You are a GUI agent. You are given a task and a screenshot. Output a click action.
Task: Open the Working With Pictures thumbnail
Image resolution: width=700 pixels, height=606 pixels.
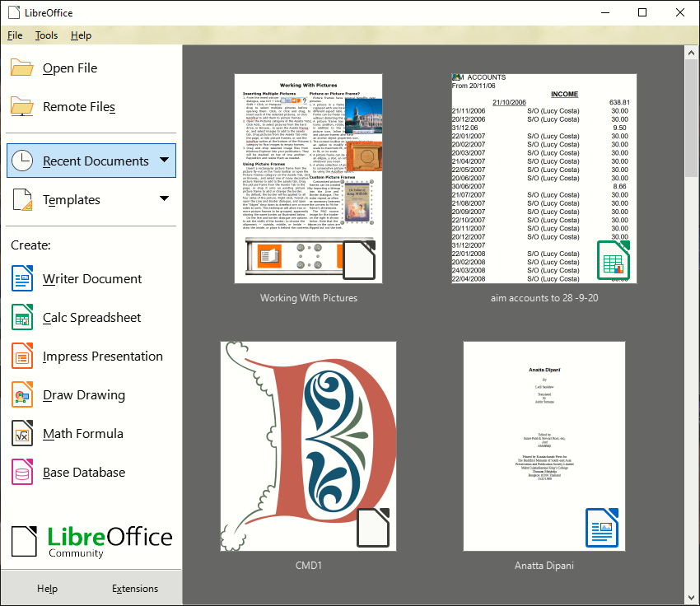(x=308, y=179)
